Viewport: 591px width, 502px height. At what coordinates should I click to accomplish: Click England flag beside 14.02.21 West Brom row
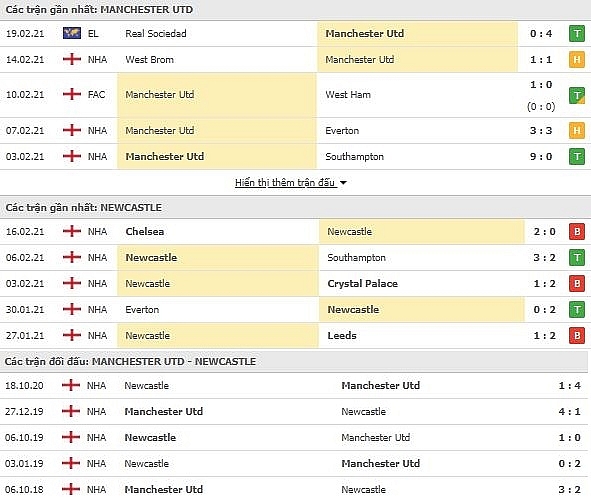(72, 59)
